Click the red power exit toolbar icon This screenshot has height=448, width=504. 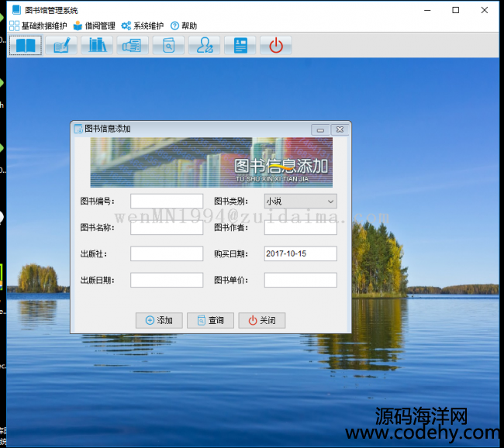coord(276,45)
